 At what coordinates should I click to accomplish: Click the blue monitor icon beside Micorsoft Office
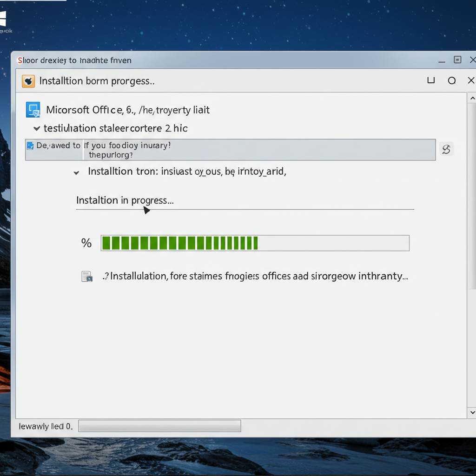click(x=33, y=110)
